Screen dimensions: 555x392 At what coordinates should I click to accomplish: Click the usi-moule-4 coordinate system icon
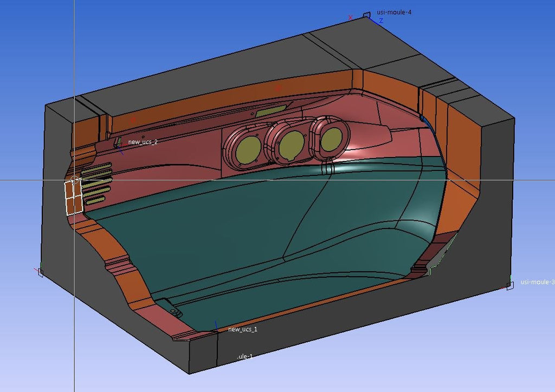click(366, 15)
